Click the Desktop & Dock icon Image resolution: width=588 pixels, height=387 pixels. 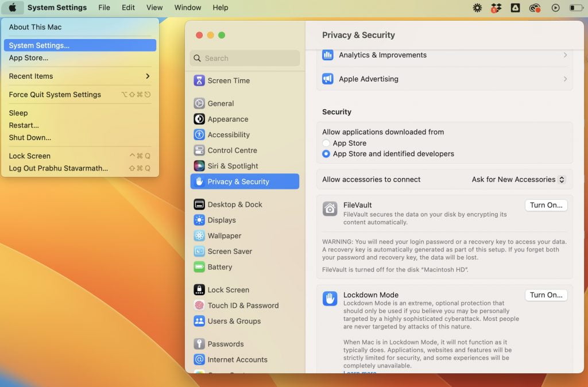point(199,204)
